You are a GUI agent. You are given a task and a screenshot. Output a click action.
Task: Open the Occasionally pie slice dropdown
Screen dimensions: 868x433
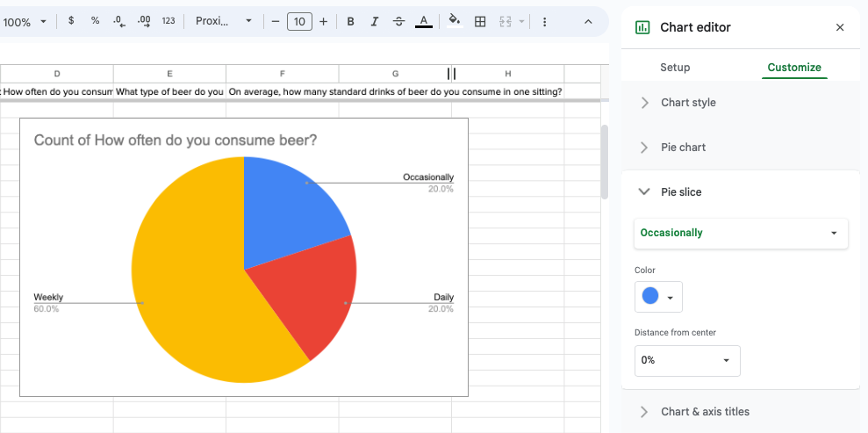click(x=741, y=233)
